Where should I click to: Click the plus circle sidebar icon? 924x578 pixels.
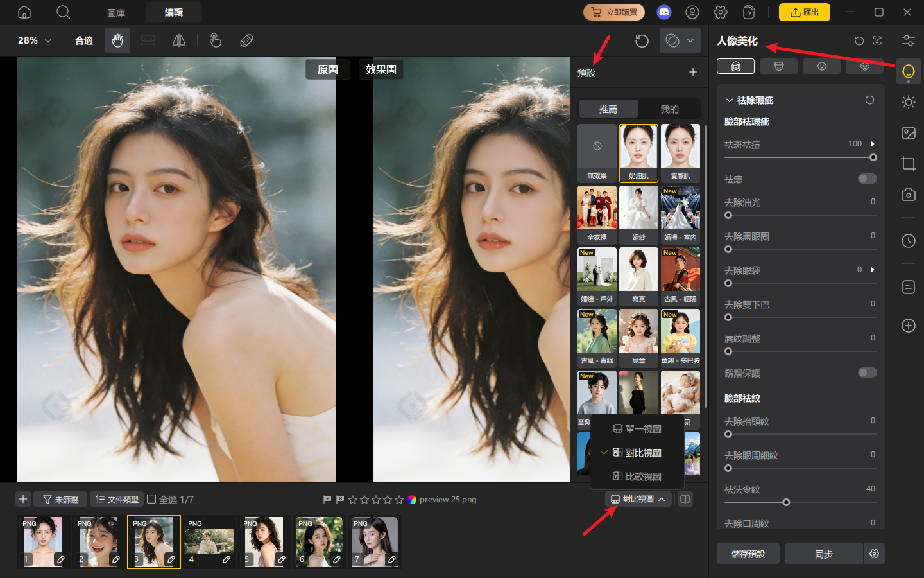909,326
